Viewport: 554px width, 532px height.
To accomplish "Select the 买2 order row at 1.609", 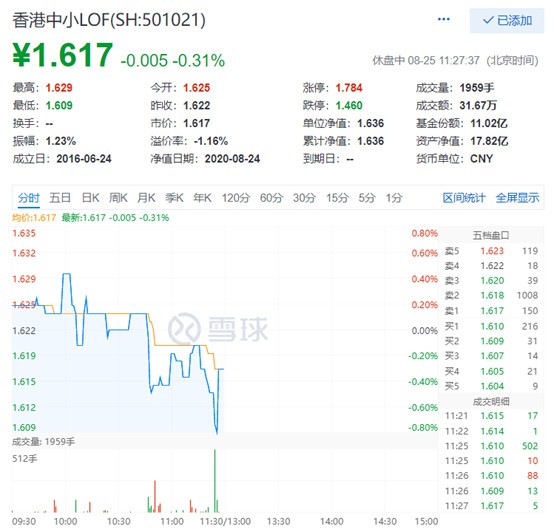I will click(x=491, y=341).
